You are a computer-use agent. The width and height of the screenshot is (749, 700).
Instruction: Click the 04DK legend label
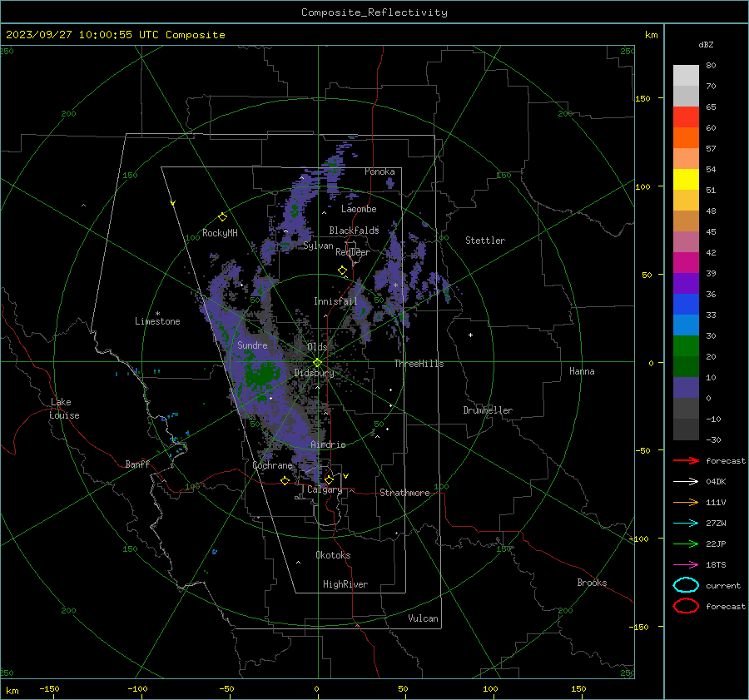716,482
